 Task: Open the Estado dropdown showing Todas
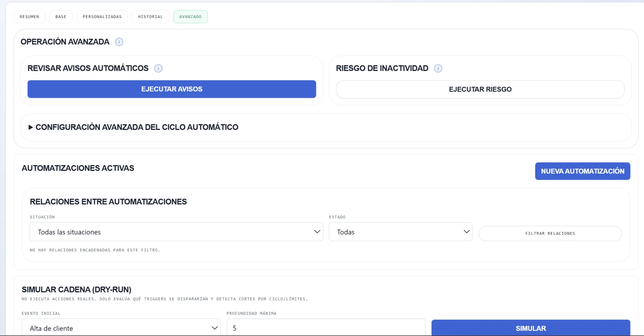[x=401, y=232]
